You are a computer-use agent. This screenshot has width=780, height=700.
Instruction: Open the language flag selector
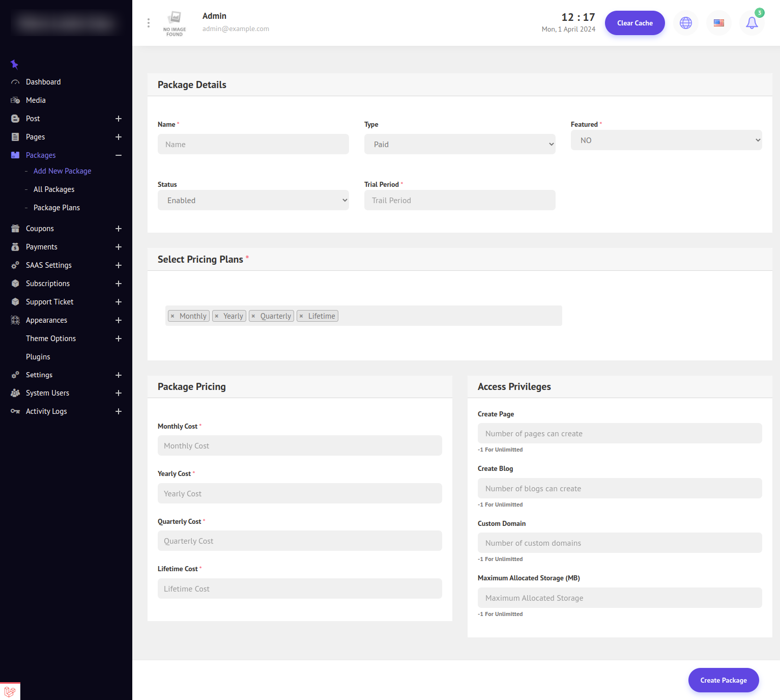pos(718,23)
